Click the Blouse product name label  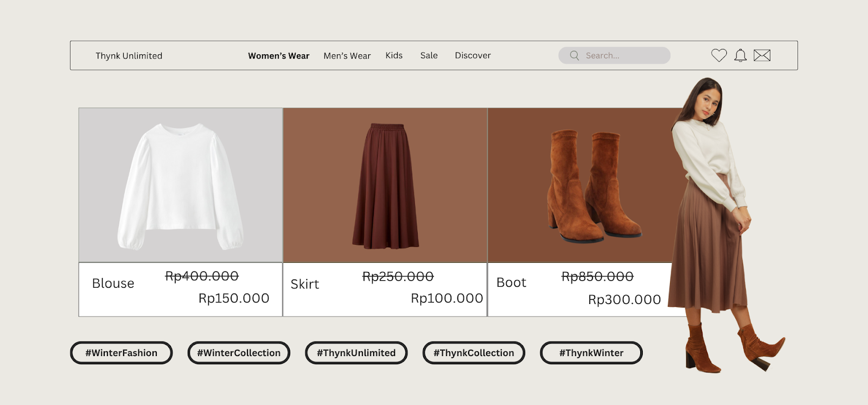click(x=113, y=283)
